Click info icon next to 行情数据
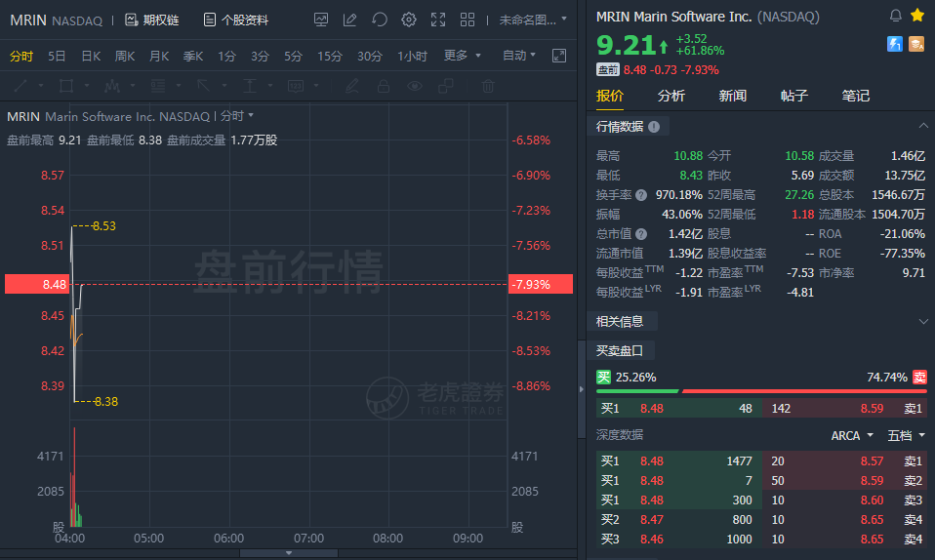935x560 pixels. click(x=654, y=127)
